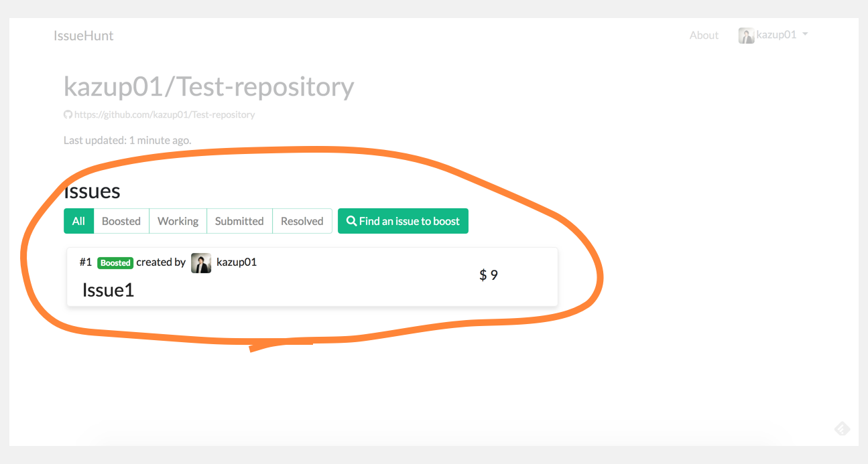Show issues in the Working tab
868x464 pixels.
178,221
